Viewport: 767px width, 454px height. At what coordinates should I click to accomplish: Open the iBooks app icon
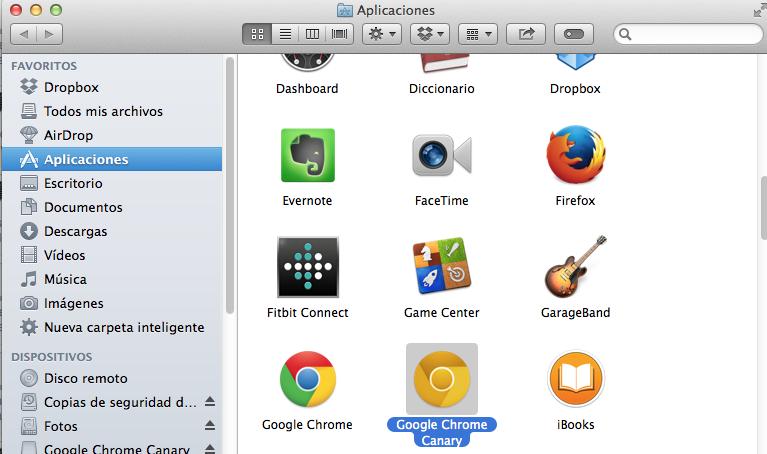click(x=575, y=379)
